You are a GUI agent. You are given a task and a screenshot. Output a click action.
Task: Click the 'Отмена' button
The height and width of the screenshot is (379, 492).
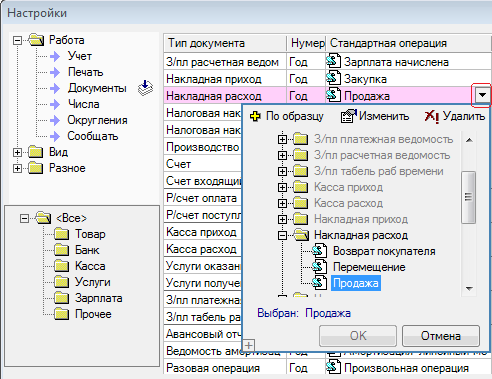[x=441, y=336]
